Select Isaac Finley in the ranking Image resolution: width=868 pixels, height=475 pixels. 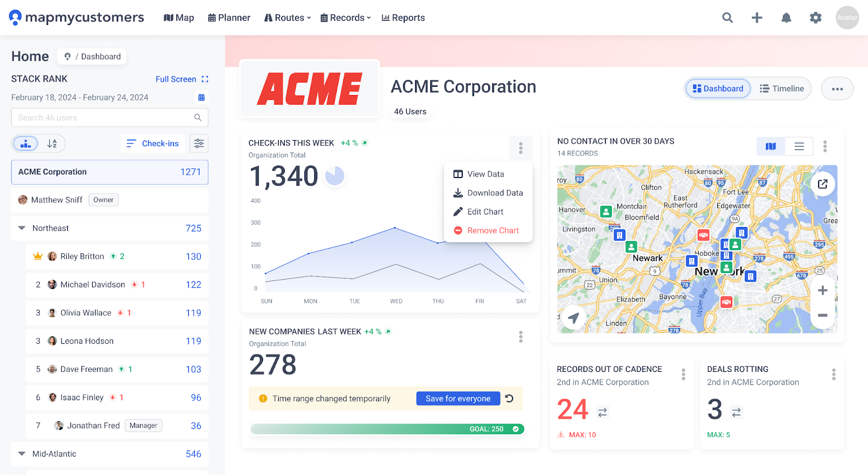click(117, 397)
